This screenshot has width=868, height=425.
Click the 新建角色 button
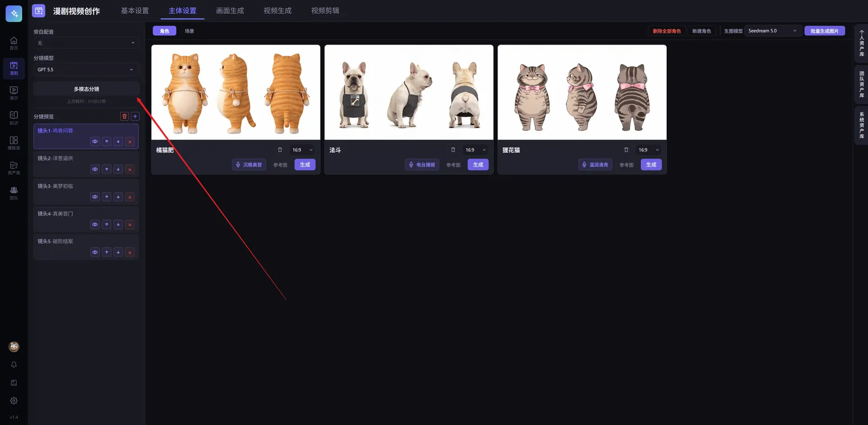[x=701, y=31]
